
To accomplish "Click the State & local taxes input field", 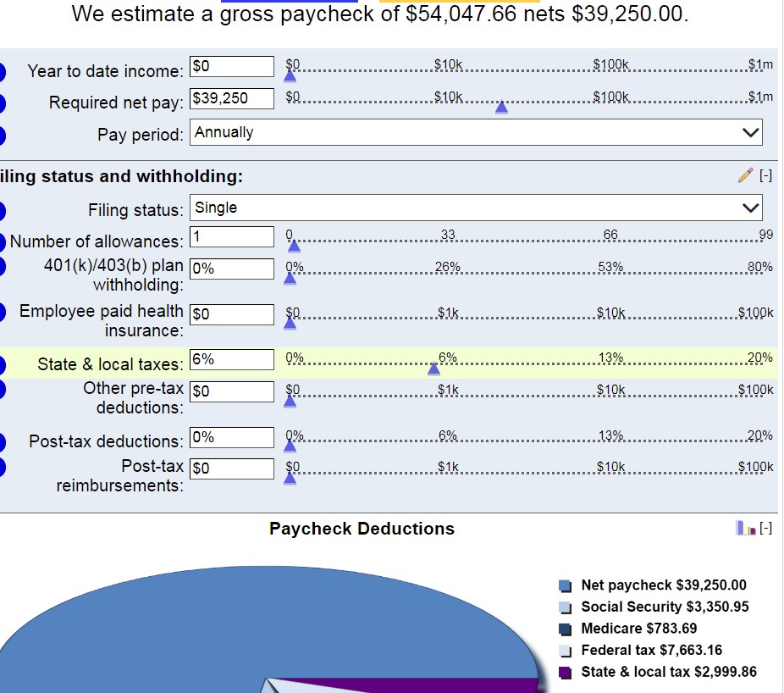I will pos(232,359).
